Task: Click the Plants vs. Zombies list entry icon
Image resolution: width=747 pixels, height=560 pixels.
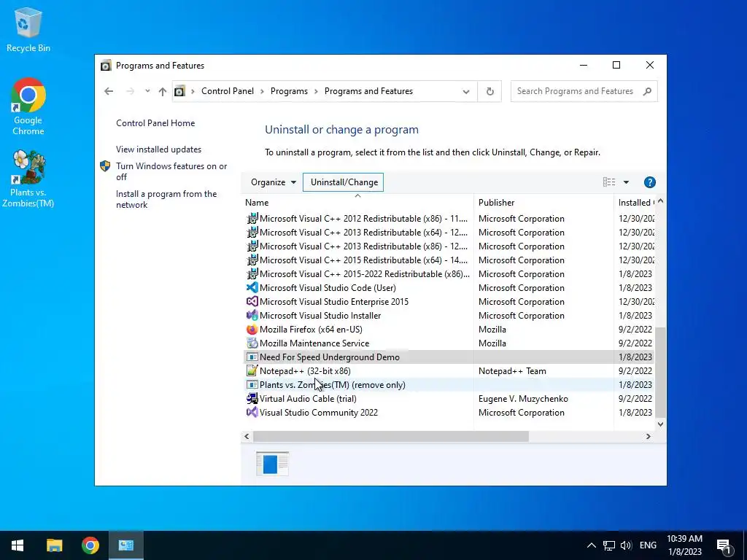Action: pos(252,384)
